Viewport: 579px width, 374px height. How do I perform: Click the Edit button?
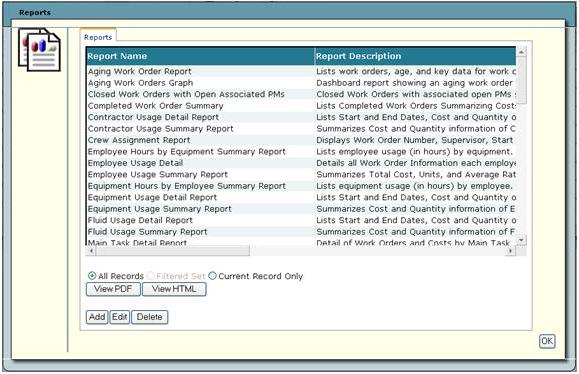click(x=120, y=317)
